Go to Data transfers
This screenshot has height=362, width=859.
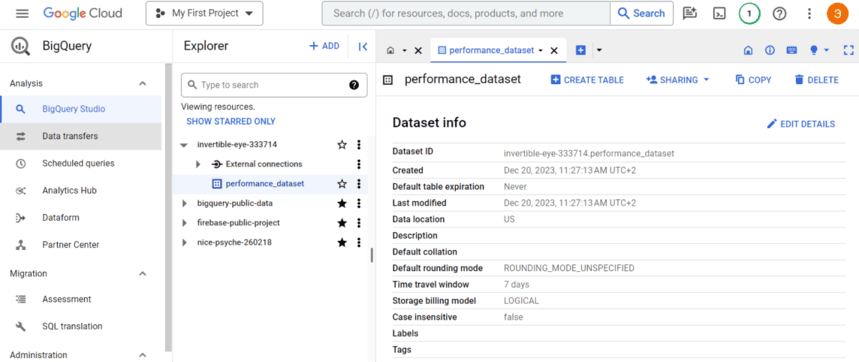point(81,136)
